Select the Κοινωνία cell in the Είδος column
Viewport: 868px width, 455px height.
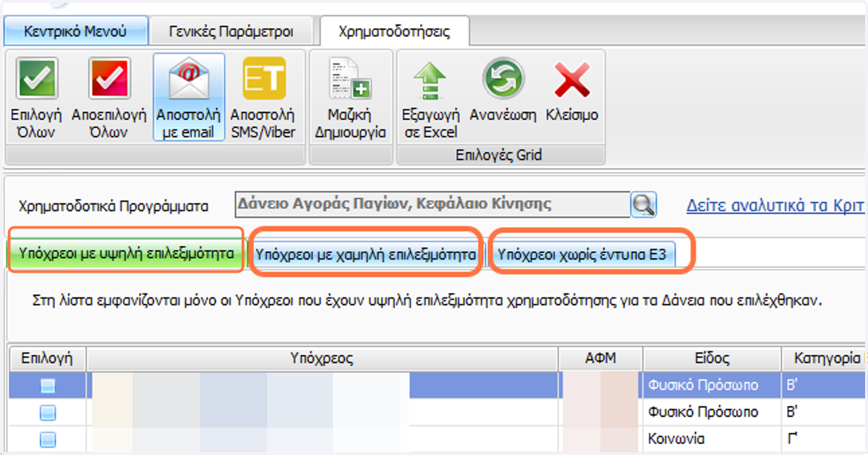click(x=712, y=439)
